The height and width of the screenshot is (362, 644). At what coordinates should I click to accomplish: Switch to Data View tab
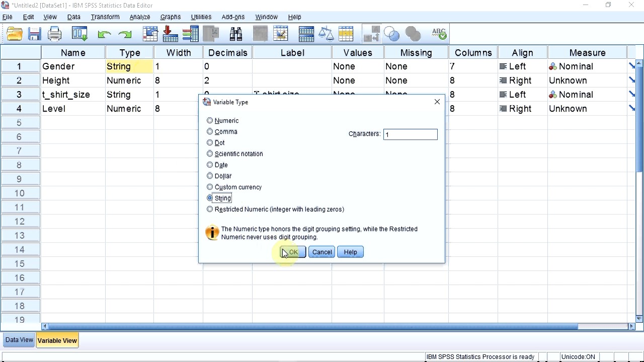tap(19, 340)
